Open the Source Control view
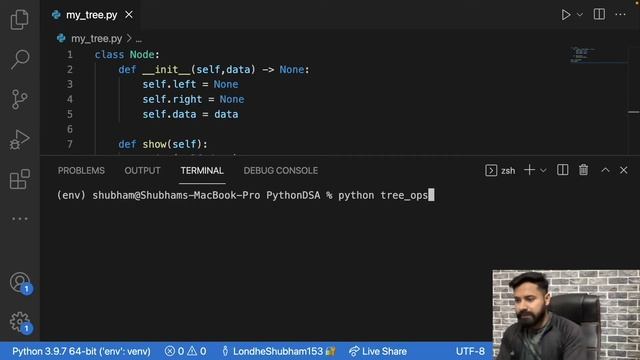This screenshot has height=360, width=640. pos(20,99)
